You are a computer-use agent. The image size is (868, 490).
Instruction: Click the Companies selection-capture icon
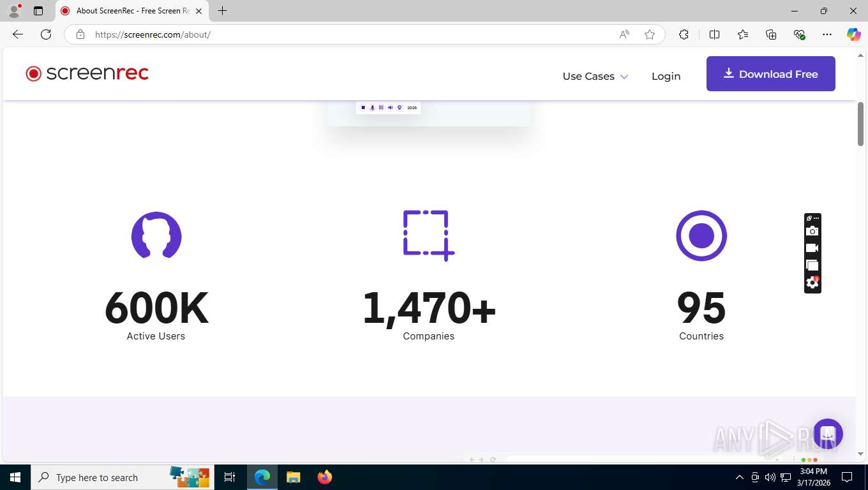pos(429,235)
